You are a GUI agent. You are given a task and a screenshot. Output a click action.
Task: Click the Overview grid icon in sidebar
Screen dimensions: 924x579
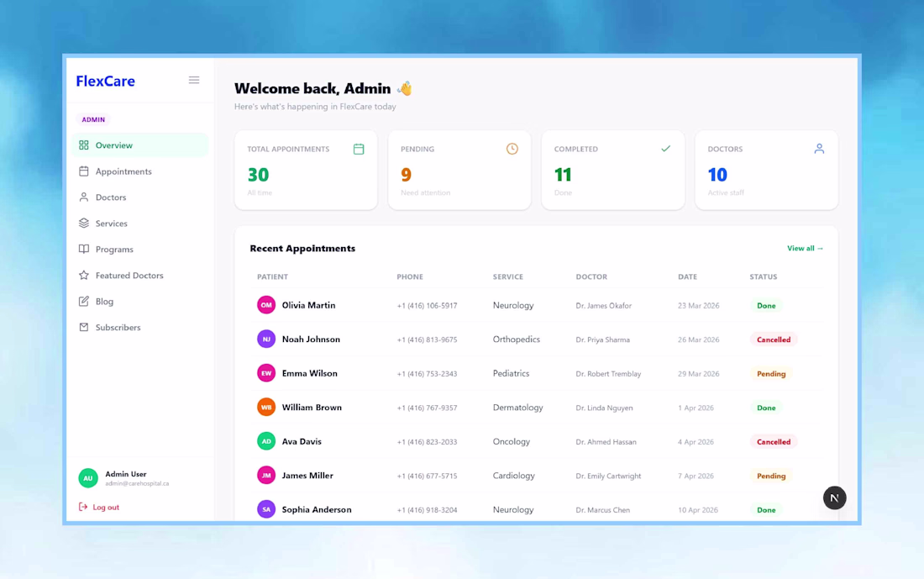(x=84, y=145)
